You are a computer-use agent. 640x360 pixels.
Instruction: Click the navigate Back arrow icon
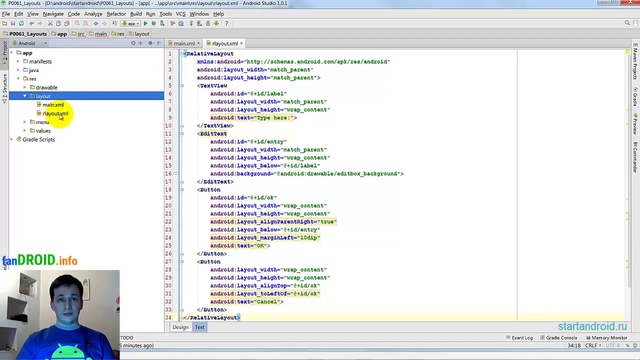[96, 24]
